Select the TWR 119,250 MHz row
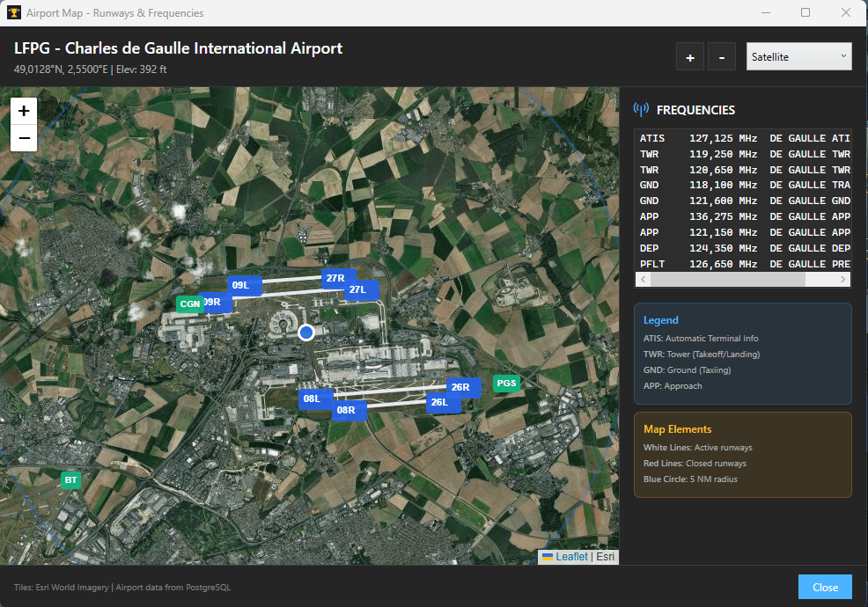This screenshot has width=868, height=607. (x=744, y=154)
